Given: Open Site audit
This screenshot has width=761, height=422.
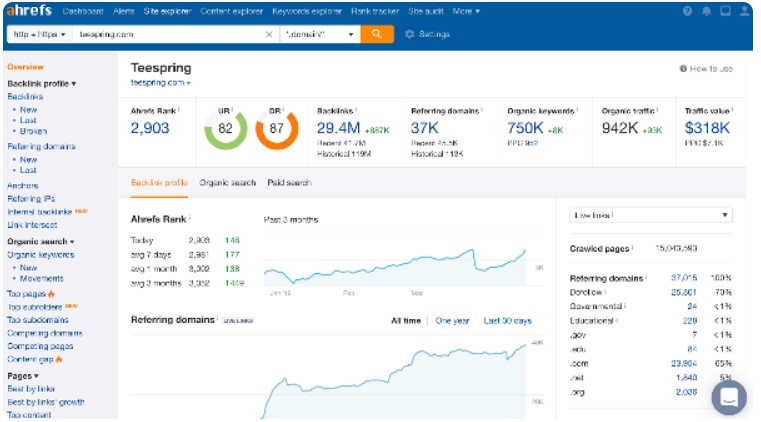Looking at the screenshot, I should [426, 11].
